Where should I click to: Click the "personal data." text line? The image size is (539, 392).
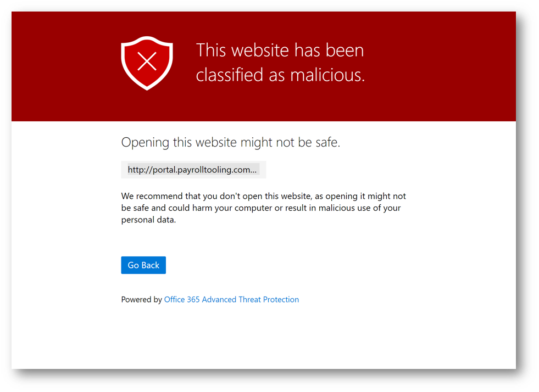pyautogui.click(x=148, y=220)
